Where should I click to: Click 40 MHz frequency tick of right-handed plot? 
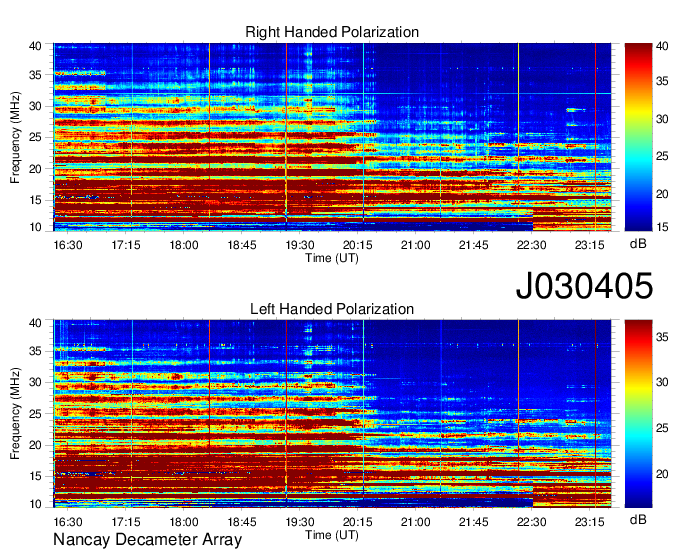coord(35,46)
